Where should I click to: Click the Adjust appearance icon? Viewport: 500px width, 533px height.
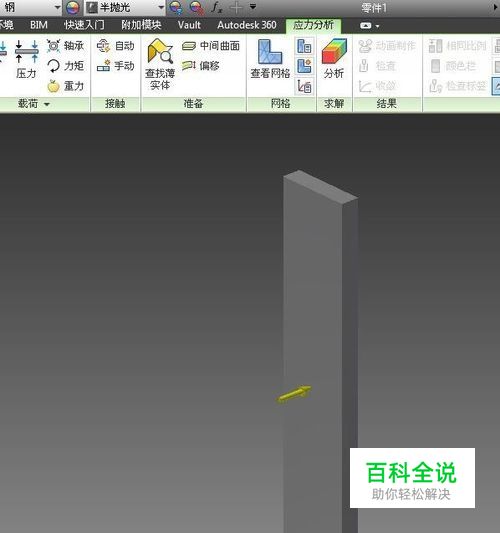tap(176, 7)
